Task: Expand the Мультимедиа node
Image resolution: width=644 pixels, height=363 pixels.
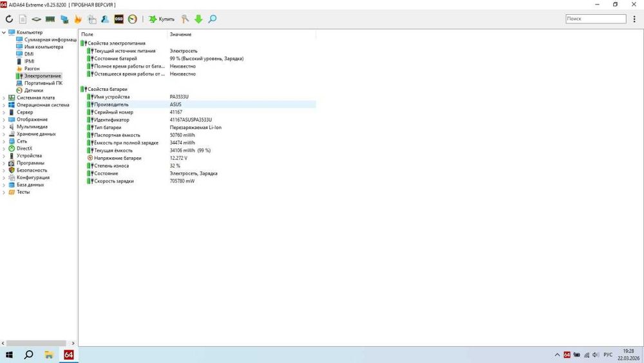Action: [4, 126]
